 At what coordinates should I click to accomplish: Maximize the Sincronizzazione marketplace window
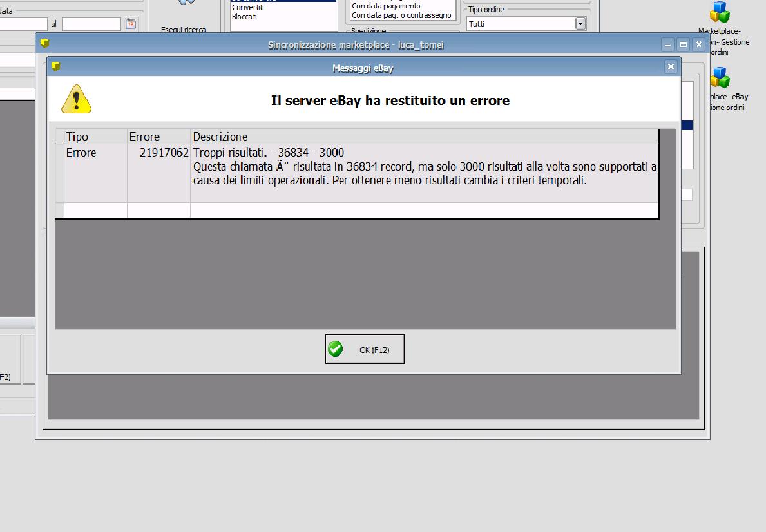(x=684, y=44)
